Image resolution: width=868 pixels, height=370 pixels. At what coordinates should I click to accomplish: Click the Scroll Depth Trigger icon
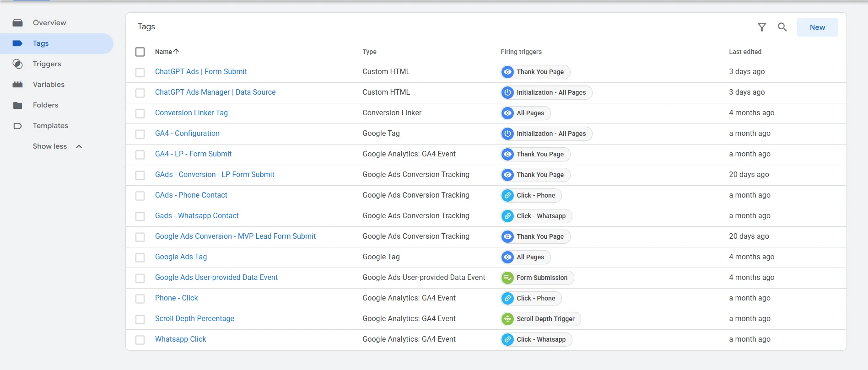507,319
